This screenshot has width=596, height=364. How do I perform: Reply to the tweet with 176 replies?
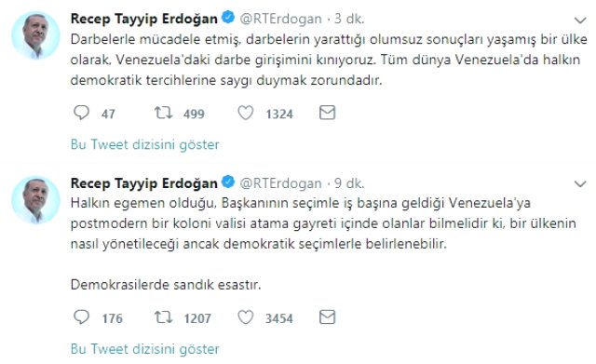tap(81, 317)
